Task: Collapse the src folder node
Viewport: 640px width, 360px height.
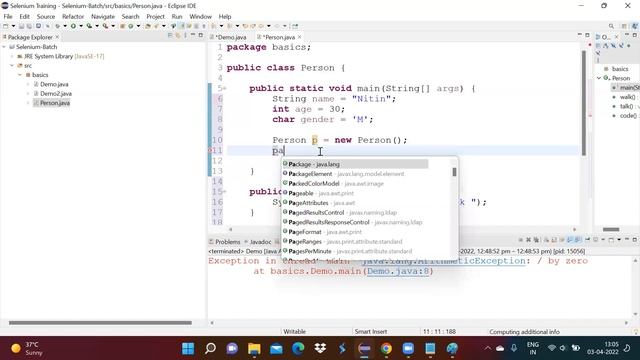Action: pyautogui.click(x=12, y=66)
